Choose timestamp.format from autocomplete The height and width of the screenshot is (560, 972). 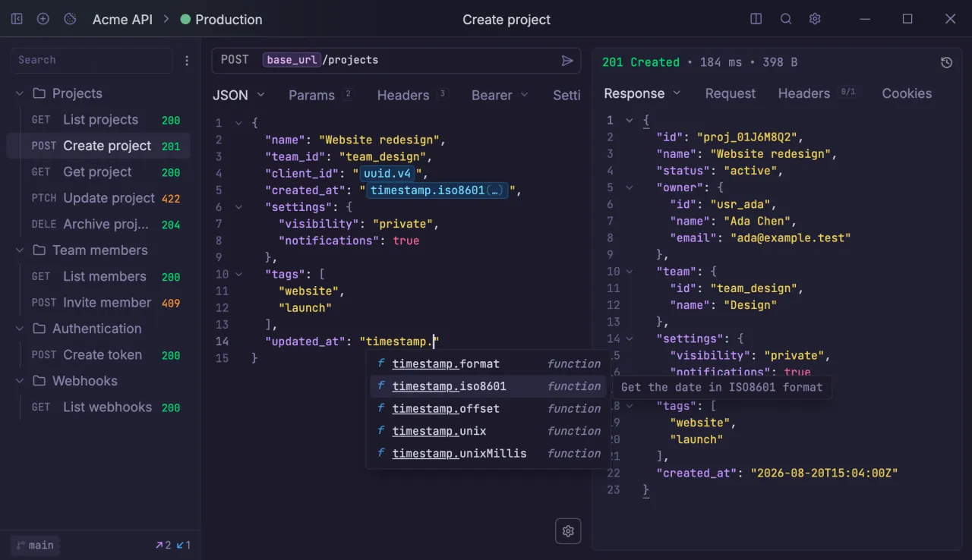[488, 364]
